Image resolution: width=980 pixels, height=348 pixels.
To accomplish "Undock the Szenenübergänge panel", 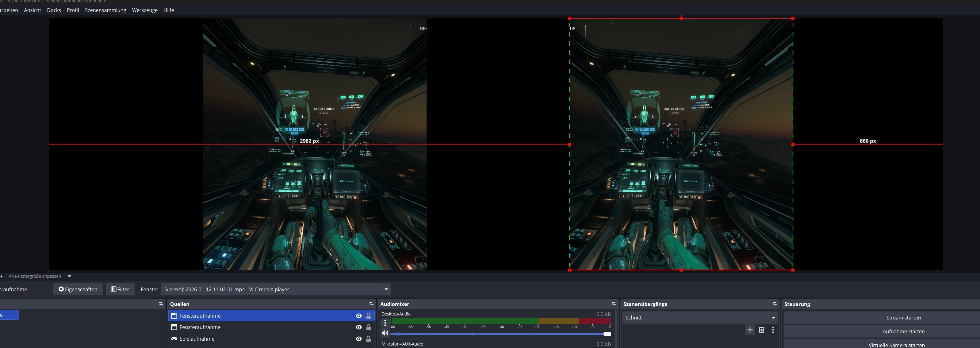I will [x=775, y=304].
